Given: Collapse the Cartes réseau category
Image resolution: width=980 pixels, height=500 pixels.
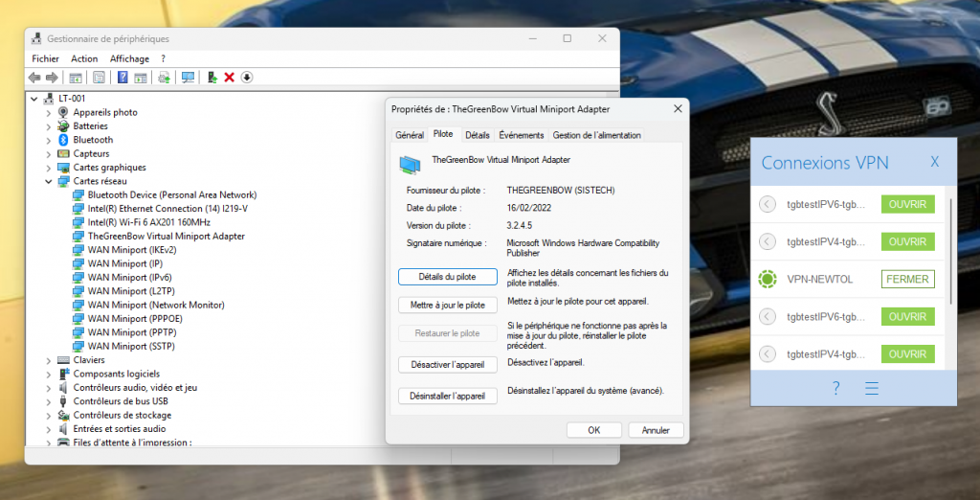Looking at the screenshot, I should click(x=49, y=181).
